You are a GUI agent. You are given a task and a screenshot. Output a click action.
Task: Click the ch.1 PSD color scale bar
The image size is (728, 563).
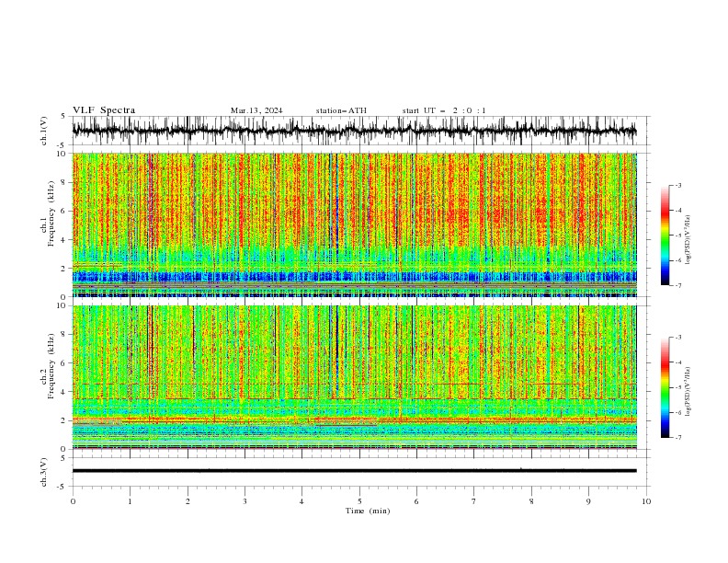click(665, 236)
